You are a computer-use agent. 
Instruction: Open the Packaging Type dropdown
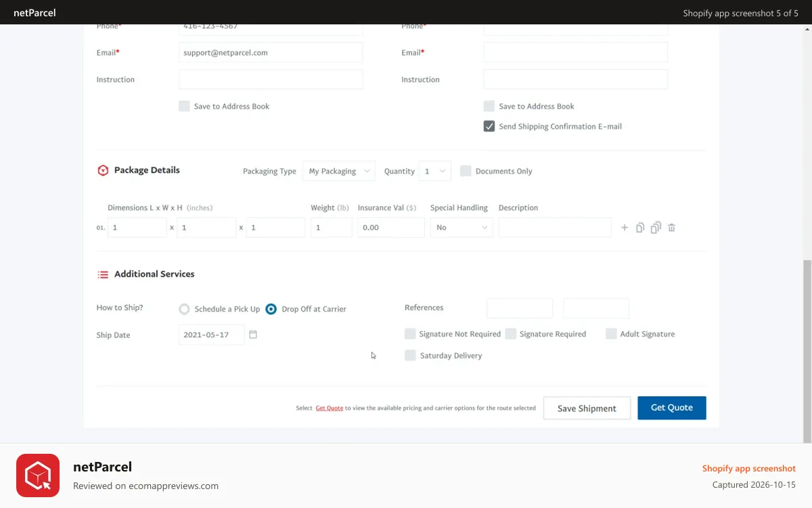point(338,171)
